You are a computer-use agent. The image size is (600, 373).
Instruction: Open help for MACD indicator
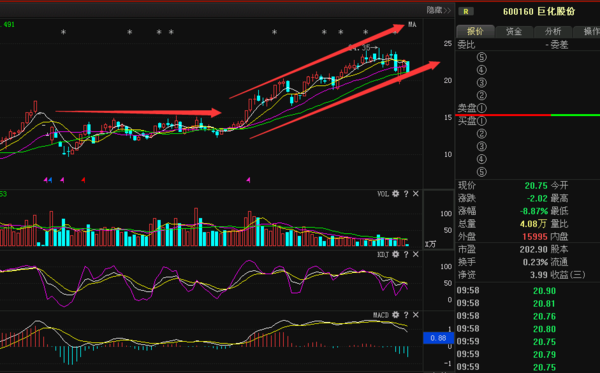(x=406, y=315)
